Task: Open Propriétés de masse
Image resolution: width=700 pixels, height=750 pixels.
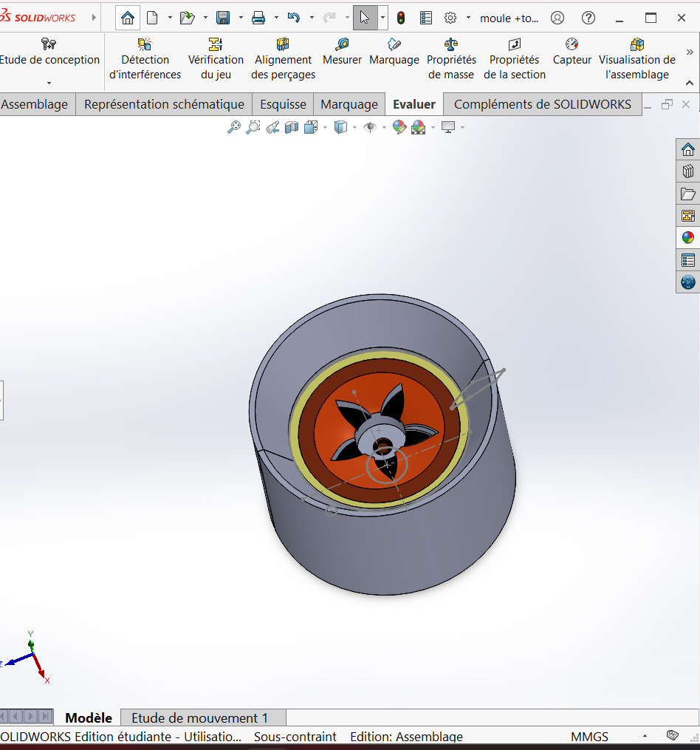Action: click(451, 59)
